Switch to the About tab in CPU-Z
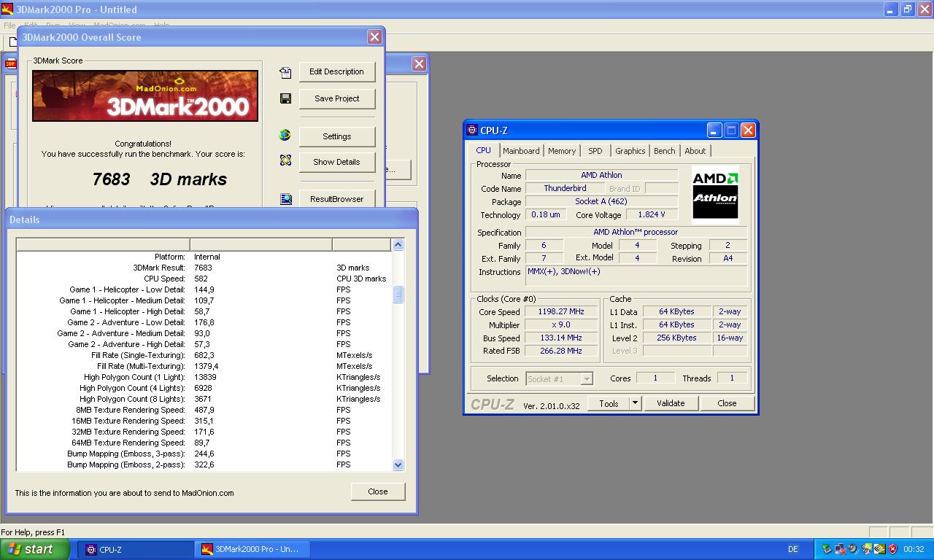 coord(695,151)
